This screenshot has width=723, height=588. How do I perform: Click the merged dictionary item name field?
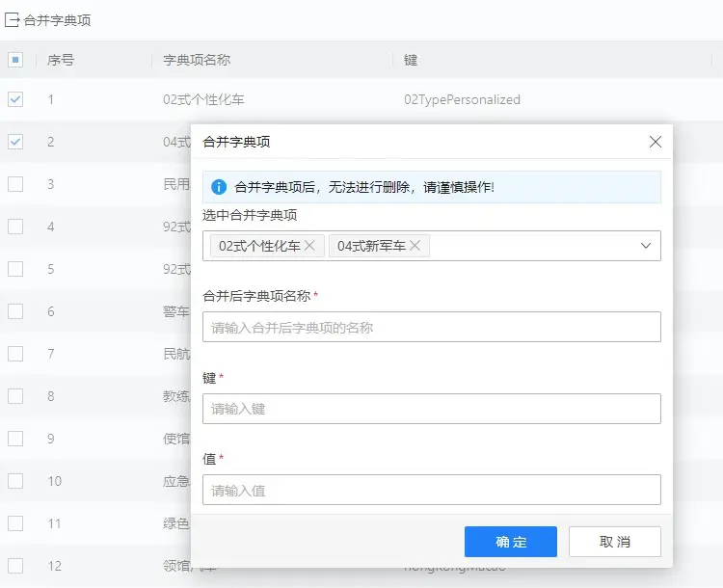click(x=431, y=327)
